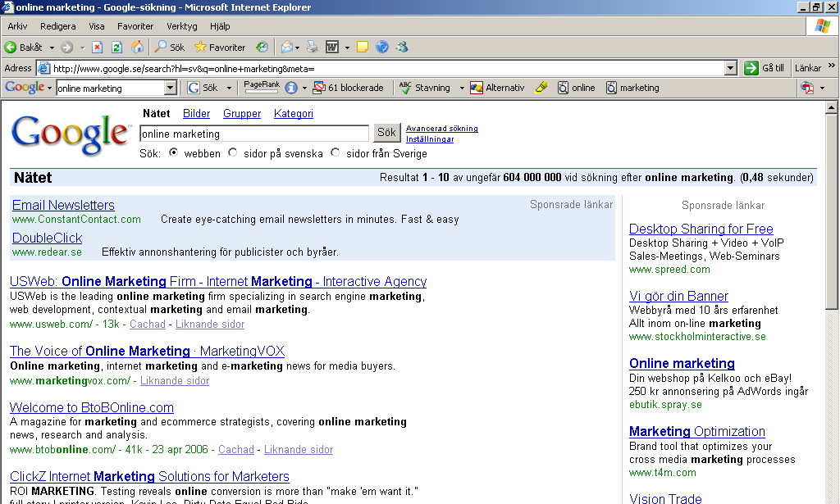This screenshot has height=504, width=840.
Task: Click the green Gå till arrow button
Action: click(751, 68)
